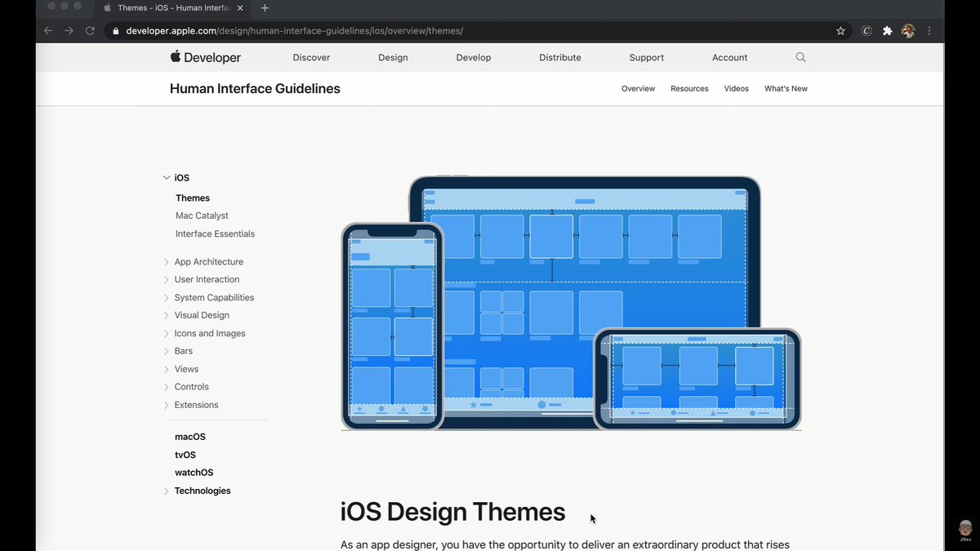Open Interface Essentials in the sidebar
Image resolution: width=980 pixels, height=551 pixels.
tap(215, 234)
